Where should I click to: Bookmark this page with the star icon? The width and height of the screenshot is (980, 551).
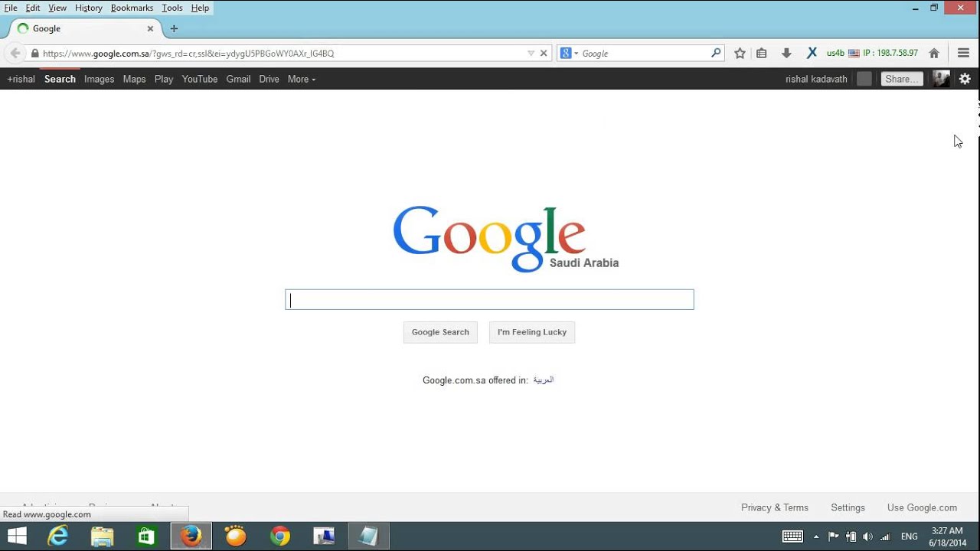[740, 54]
